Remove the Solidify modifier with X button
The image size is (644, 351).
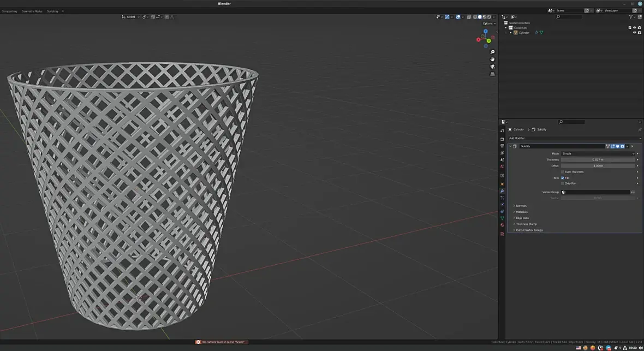coord(633,146)
